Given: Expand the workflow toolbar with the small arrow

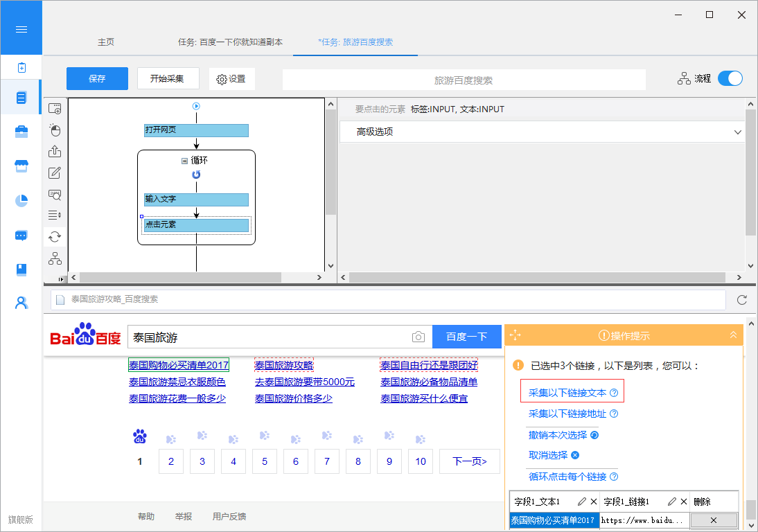Looking at the screenshot, I should pyautogui.click(x=60, y=278).
